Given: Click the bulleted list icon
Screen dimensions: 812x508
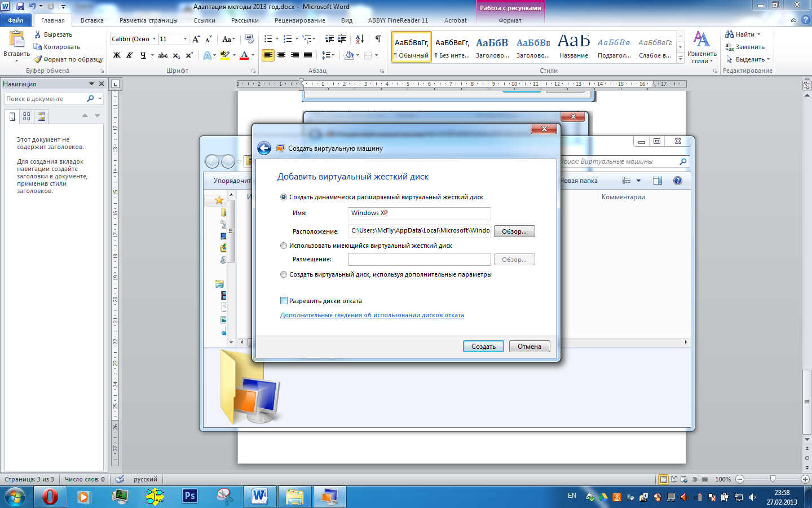Looking at the screenshot, I should pyautogui.click(x=268, y=39).
